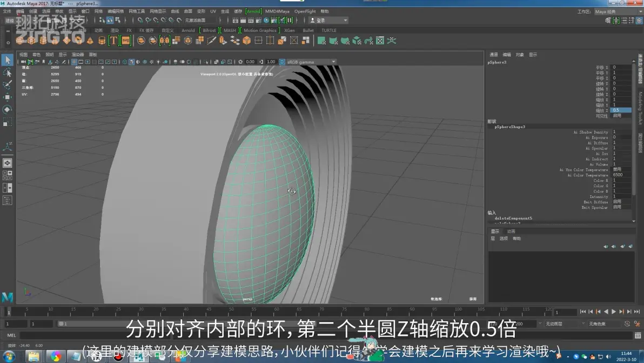Toggle select by object type mode icon
Screen dimensions: 644x363
click(110, 19)
